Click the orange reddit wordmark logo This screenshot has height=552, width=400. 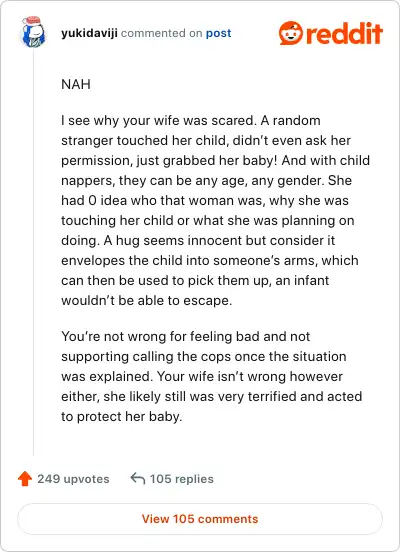(x=344, y=33)
